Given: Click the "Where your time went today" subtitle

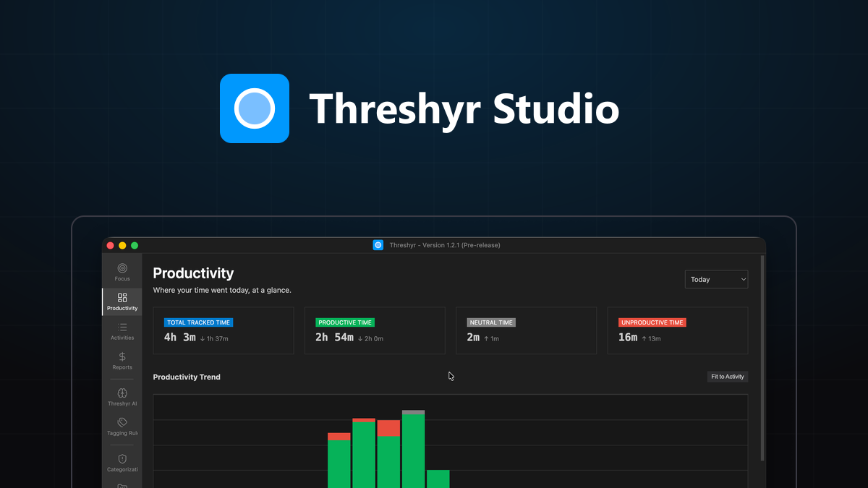Looking at the screenshot, I should pyautogui.click(x=222, y=290).
